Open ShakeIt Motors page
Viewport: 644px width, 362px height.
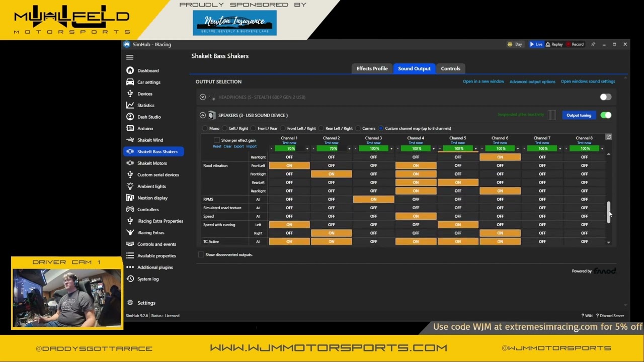click(x=152, y=163)
